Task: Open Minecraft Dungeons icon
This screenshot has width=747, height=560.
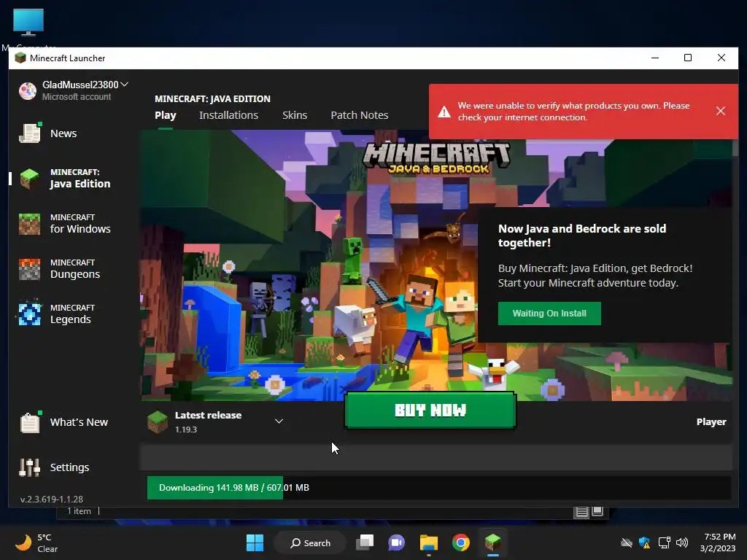Action: click(29, 269)
